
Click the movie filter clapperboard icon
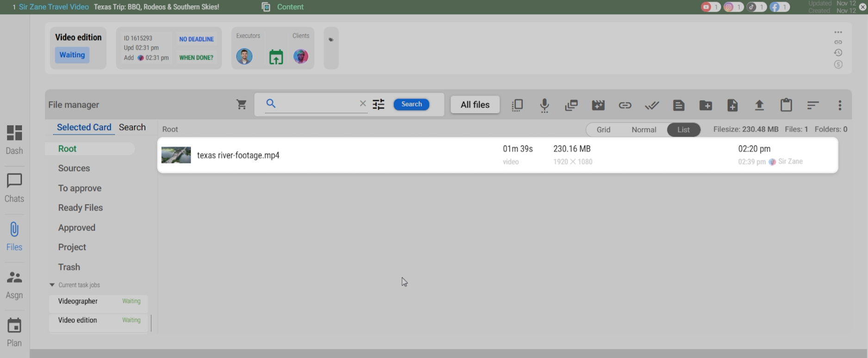(598, 105)
